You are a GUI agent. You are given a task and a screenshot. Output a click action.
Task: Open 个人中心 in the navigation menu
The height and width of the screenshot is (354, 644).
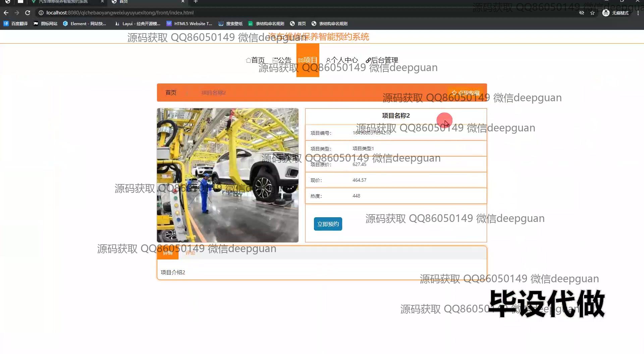pyautogui.click(x=342, y=60)
